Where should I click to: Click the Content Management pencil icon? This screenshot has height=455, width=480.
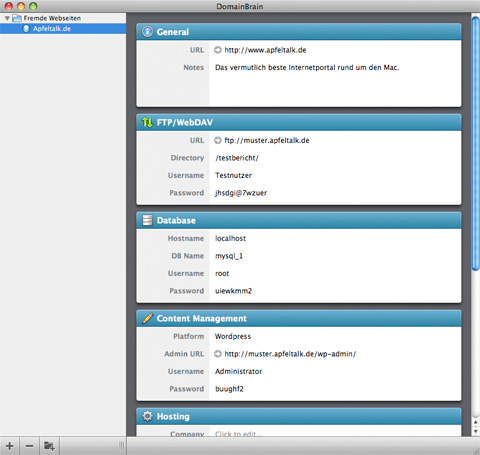148,318
